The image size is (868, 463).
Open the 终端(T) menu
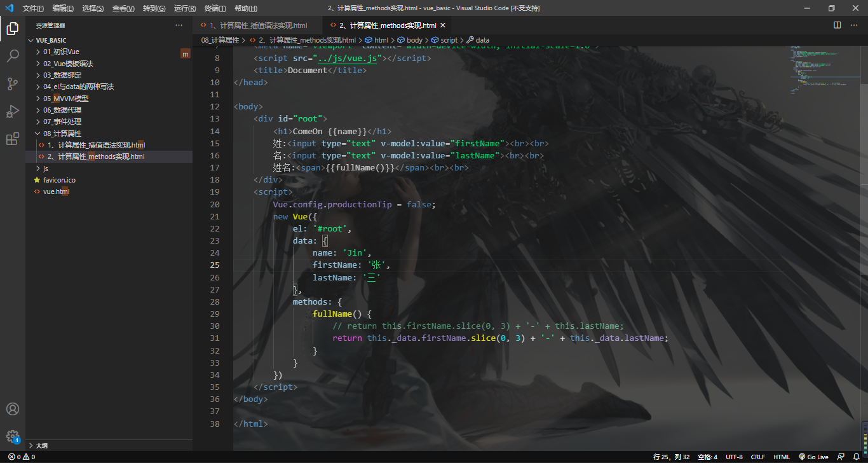pos(215,8)
